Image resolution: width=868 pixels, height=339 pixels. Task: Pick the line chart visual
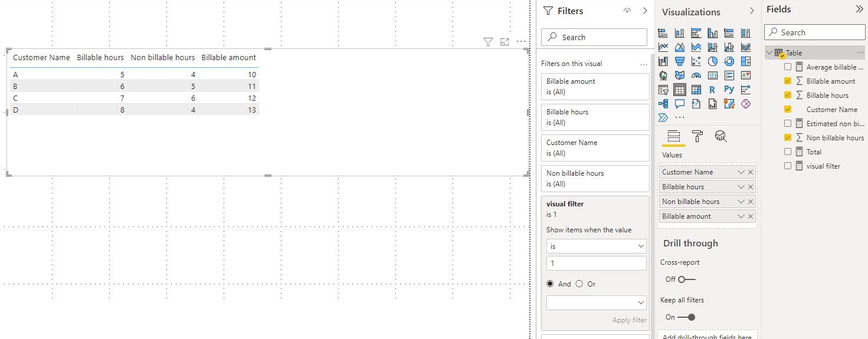pyautogui.click(x=663, y=47)
